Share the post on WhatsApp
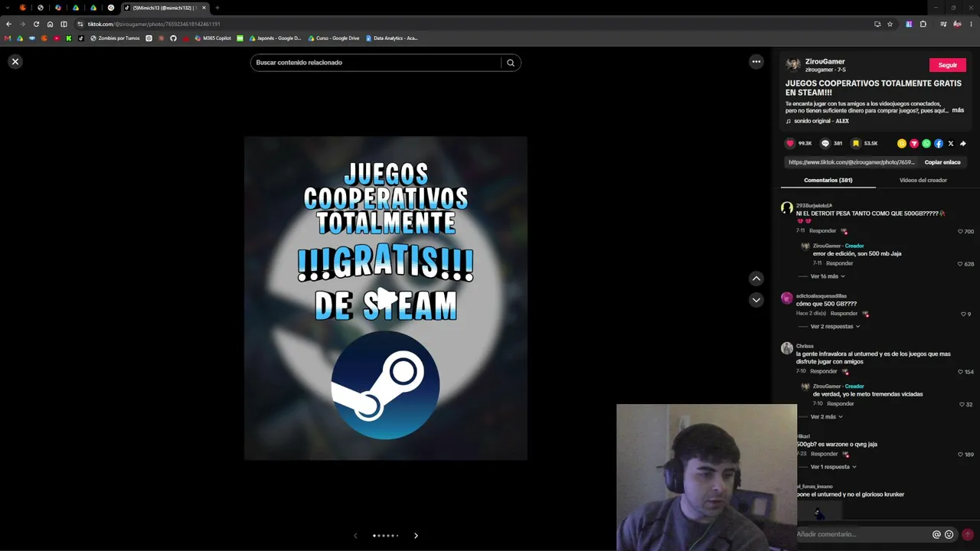980x551 pixels. click(x=926, y=143)
